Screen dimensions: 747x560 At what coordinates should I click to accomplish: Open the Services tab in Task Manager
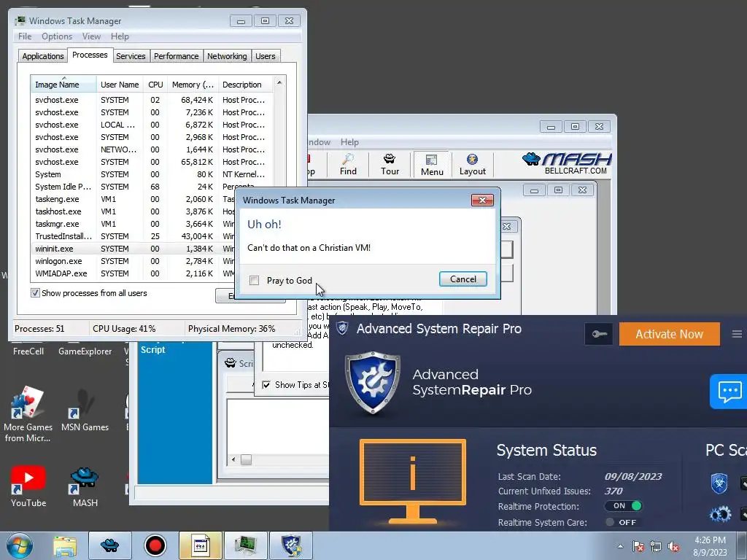(131, 56)
